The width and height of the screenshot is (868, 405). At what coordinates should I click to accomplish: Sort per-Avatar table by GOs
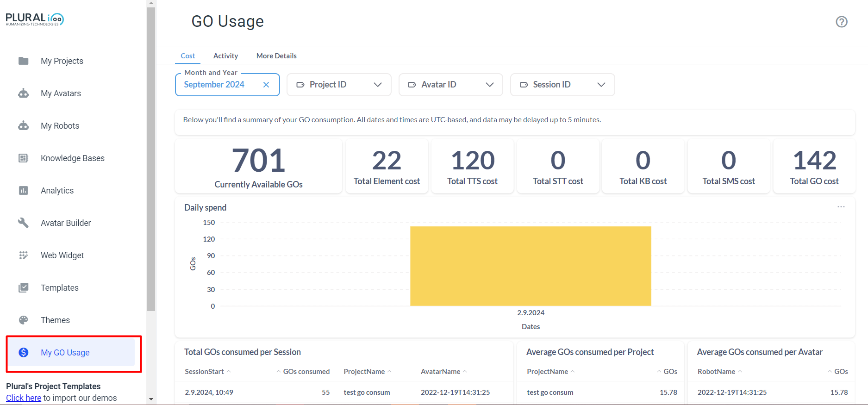click(838, 372)
